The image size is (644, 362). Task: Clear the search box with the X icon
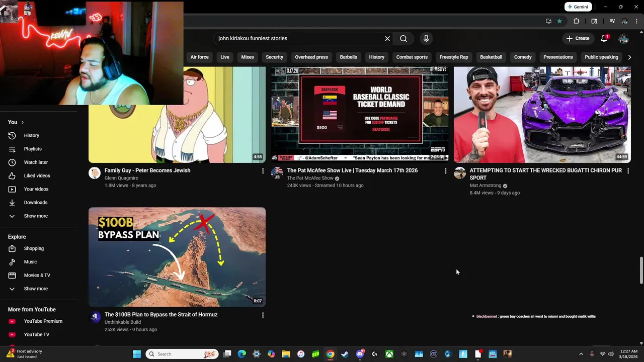point(387,38)
